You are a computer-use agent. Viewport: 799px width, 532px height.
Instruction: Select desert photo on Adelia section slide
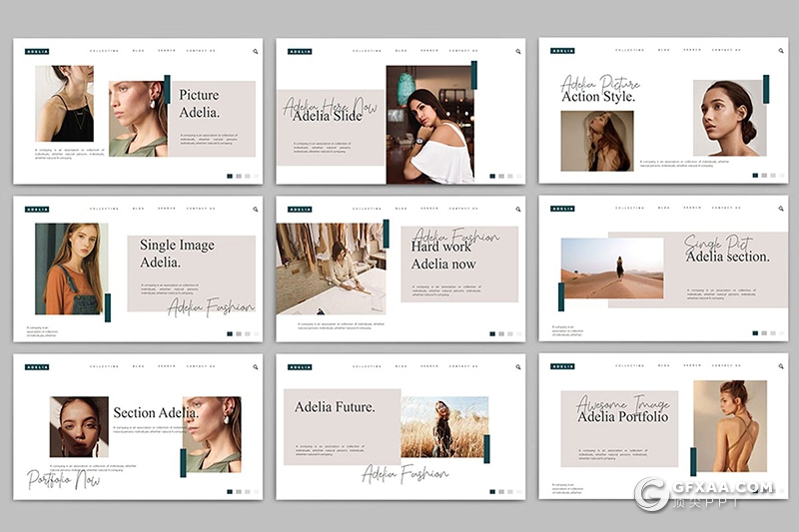[x=612, y=267]
